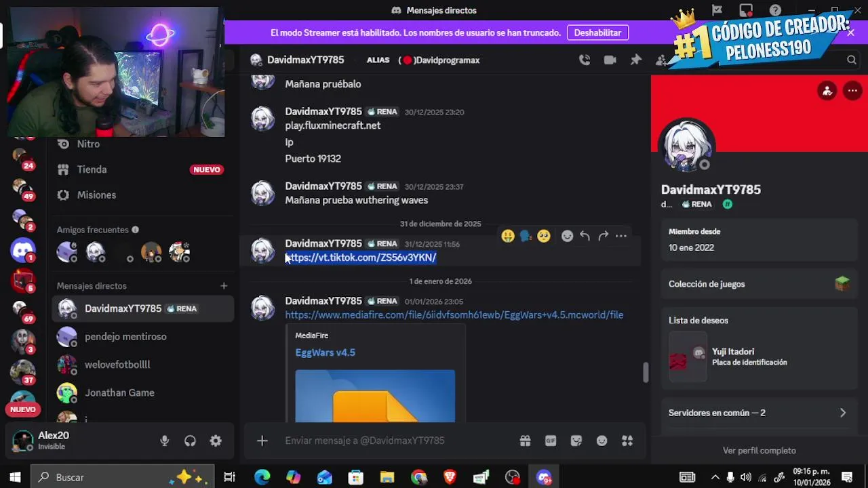868x488 pixels.
Task: Click Alex20 user panel name
Action: pyautogui.click(x=54, y=436)
